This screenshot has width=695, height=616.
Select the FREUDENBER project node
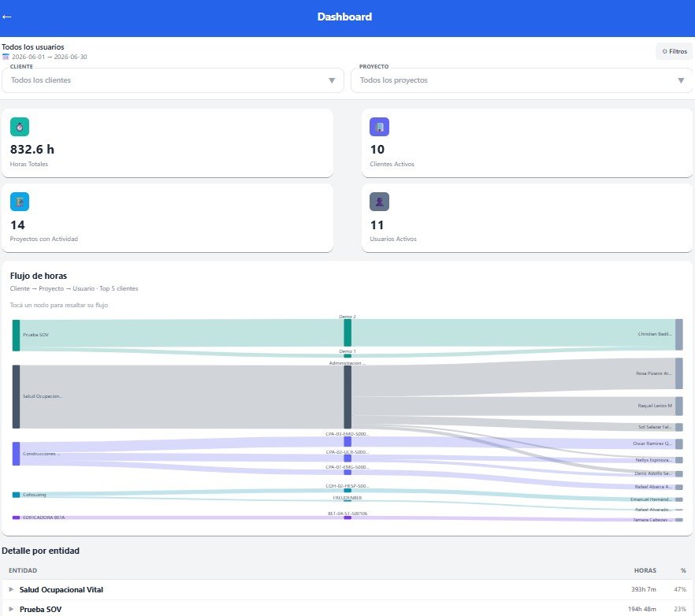point(347,500)
